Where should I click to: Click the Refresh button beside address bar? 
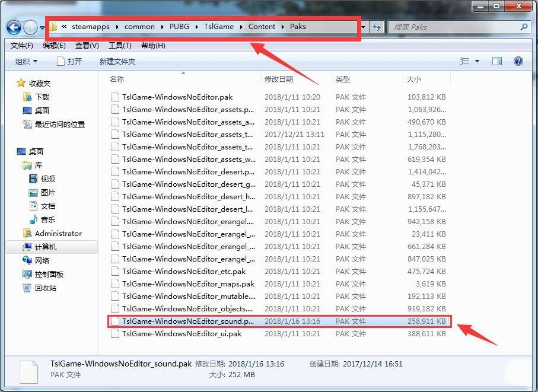tap(377, 27)
